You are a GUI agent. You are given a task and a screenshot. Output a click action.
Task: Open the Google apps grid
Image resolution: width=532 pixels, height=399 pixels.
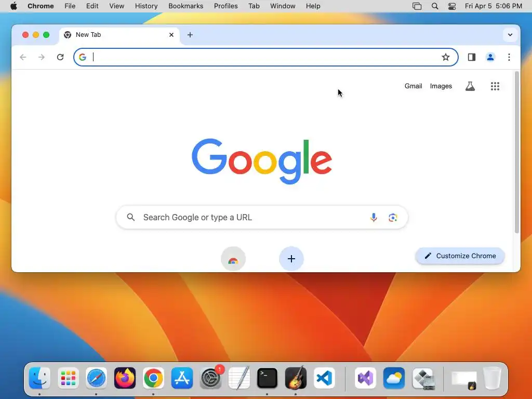click(495, 86)
